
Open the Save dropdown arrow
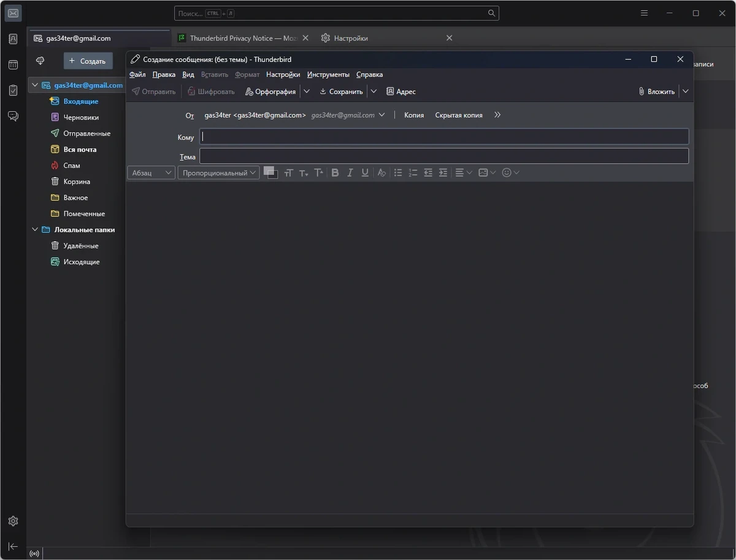374,91
